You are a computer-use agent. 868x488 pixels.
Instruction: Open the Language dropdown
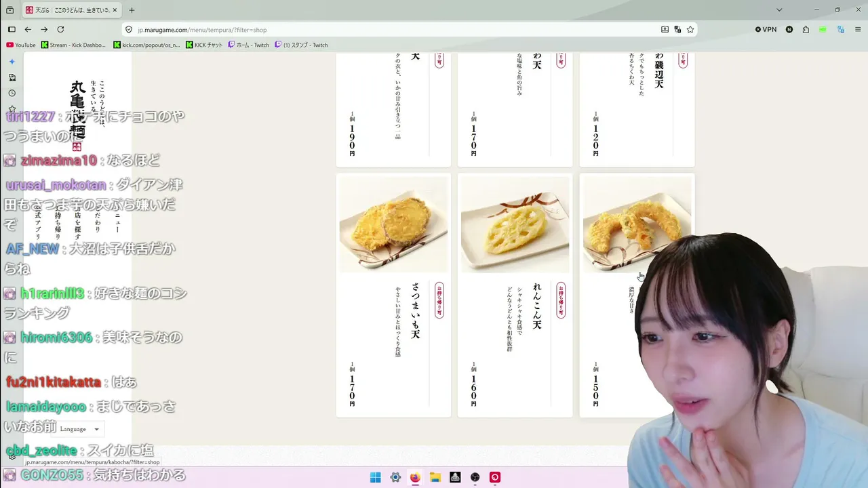click(80, 429)
